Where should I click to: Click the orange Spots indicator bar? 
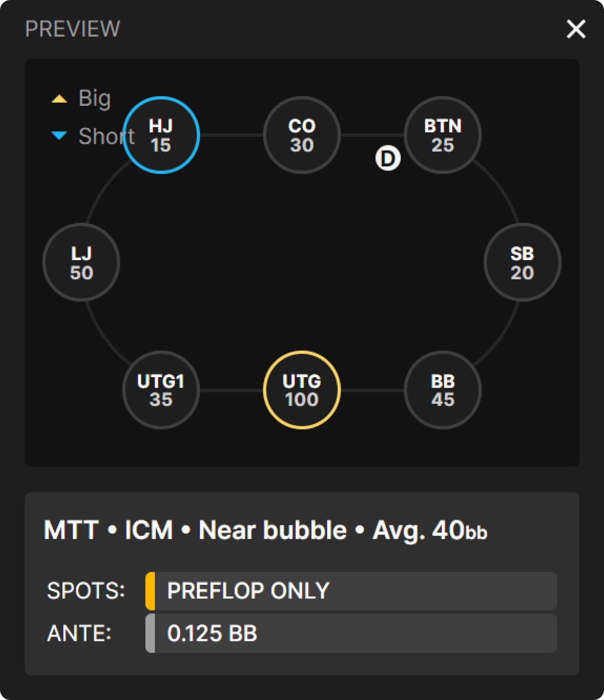pyautogui.click(x=150, y=591)
